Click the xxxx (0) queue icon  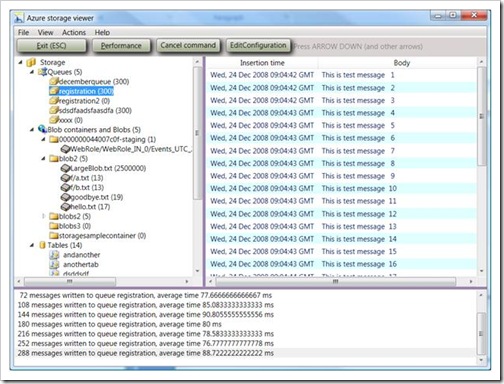53,120
